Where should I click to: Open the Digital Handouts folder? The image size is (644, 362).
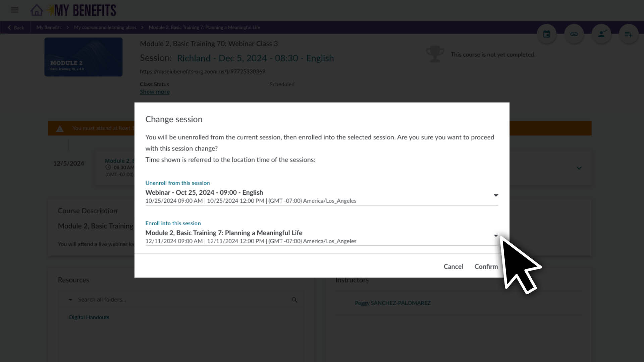tap(89, 317)
